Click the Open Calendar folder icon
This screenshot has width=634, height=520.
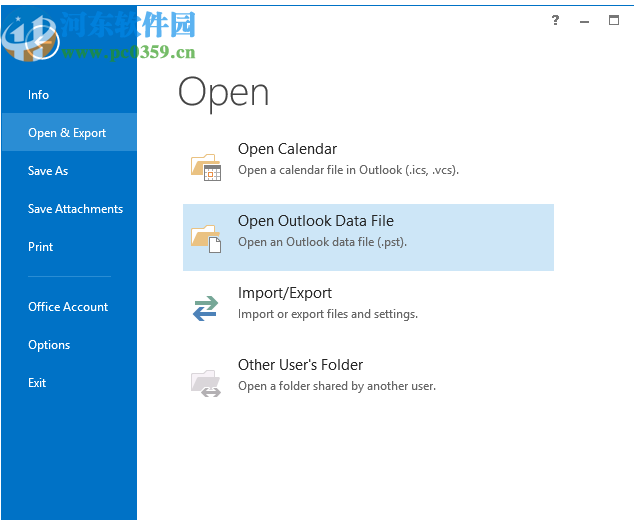(x=206, y=167)
